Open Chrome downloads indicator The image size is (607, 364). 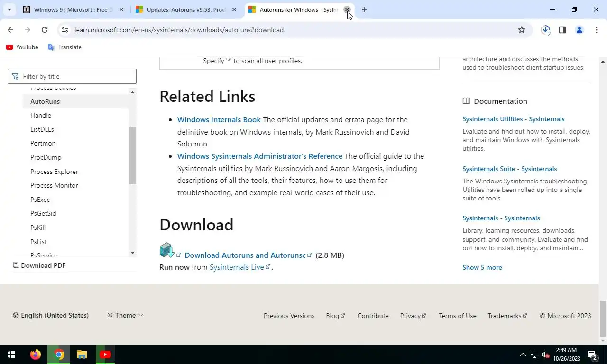click(x=545, y=30)
